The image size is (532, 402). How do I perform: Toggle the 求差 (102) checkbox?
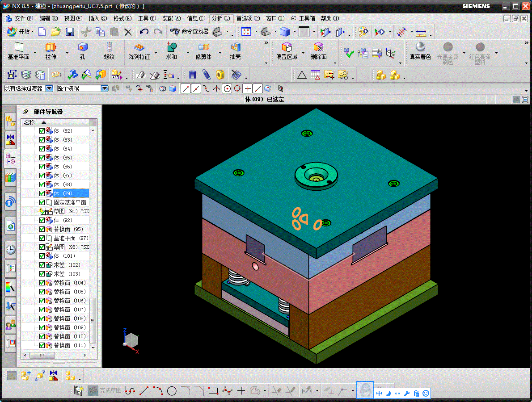(42, 265)
